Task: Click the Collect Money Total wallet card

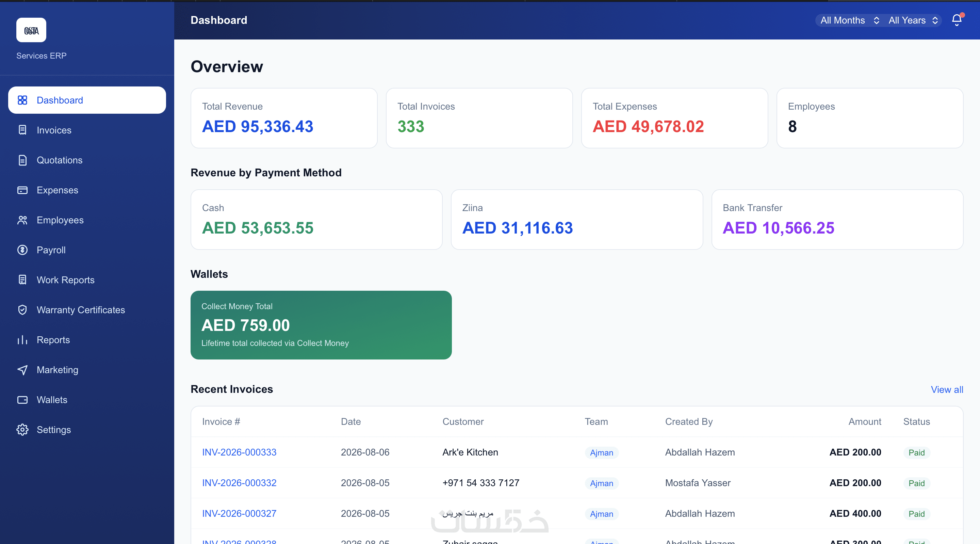Action: click(x=321, y=325)
